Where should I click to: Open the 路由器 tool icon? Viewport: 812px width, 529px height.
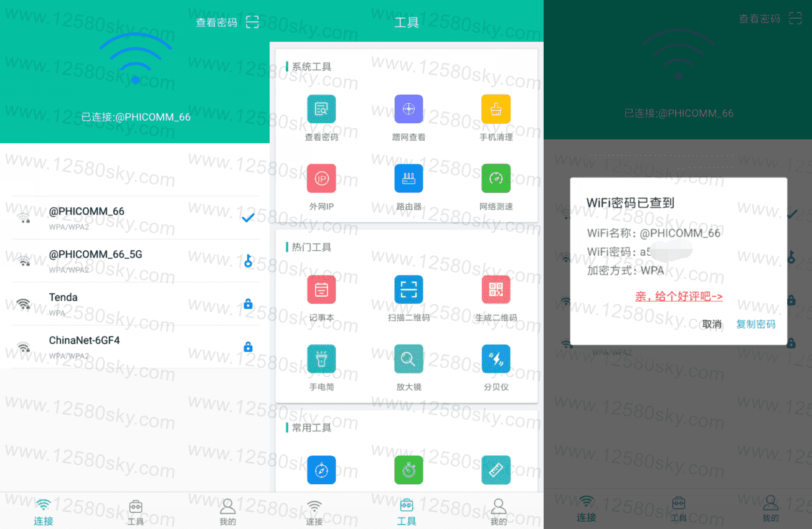pyautogui.click(x=408, y=178)
